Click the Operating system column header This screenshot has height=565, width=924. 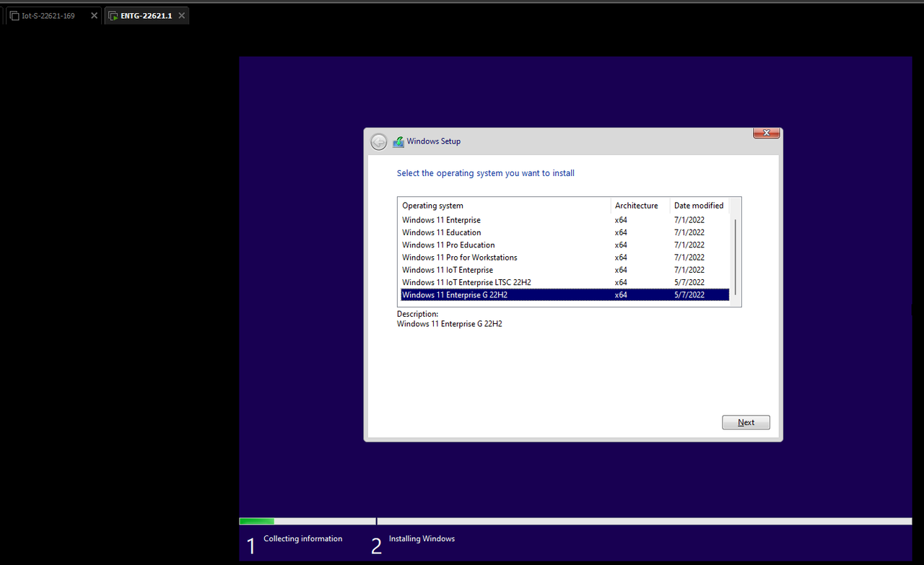[504, 206]
